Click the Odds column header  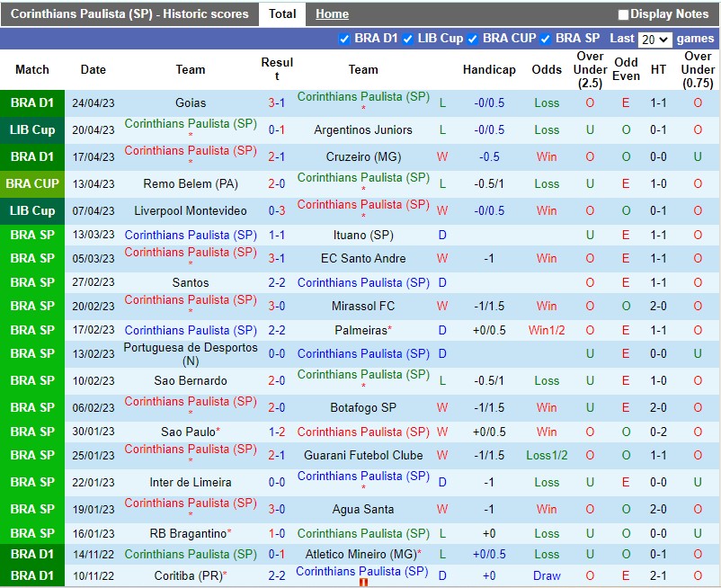[547, 69]
